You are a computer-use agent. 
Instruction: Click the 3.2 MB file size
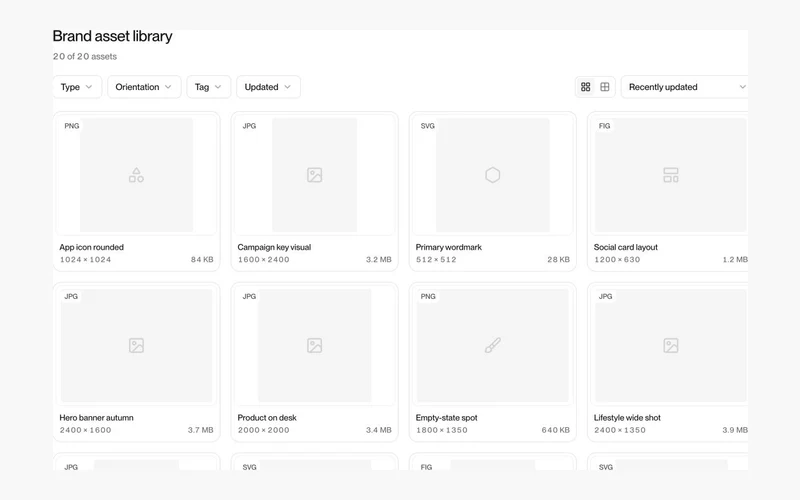point(379,260)
